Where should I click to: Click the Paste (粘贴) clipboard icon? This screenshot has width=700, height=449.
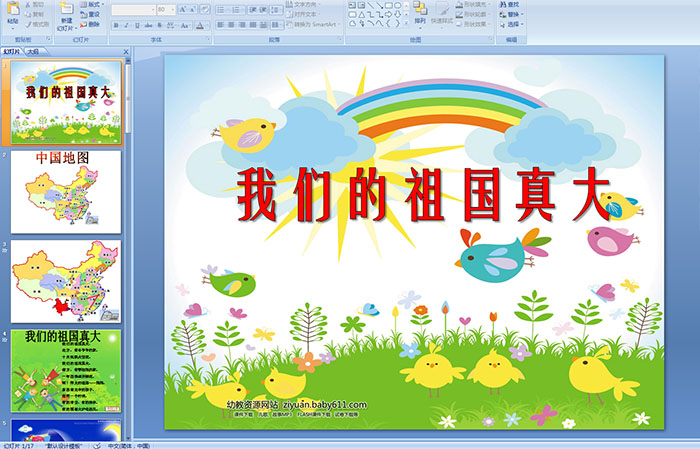[13, 8]
